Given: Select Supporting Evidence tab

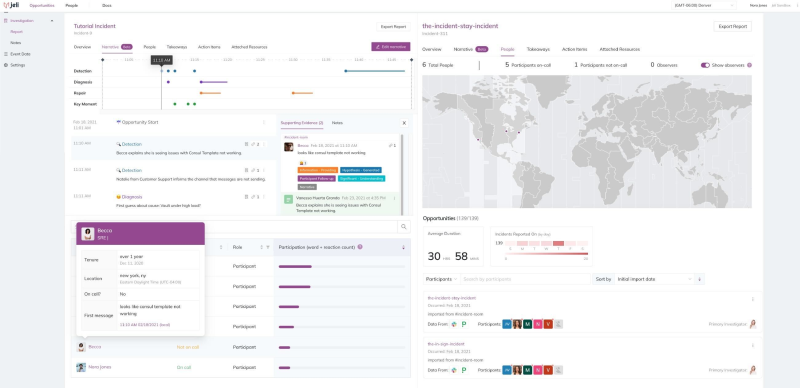Looking at the screenshot, I should [x=302, y=123].
